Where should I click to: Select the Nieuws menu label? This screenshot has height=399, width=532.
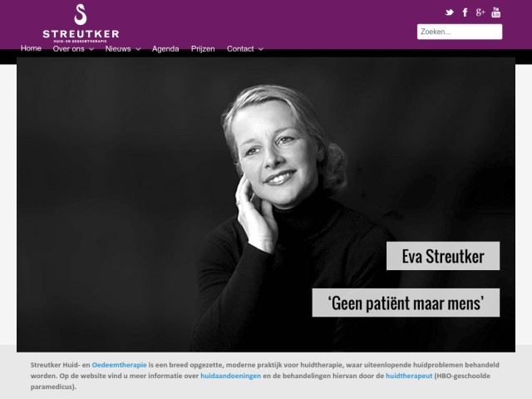click(118, 49)
